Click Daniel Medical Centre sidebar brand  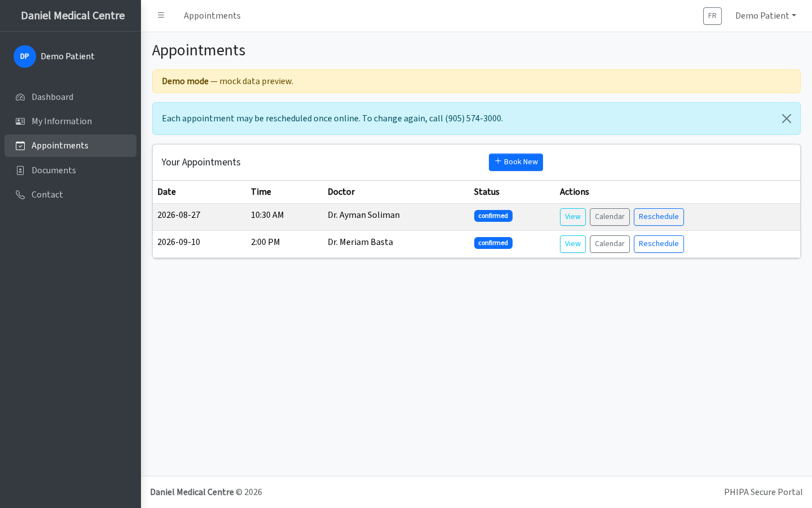point(73,16)
